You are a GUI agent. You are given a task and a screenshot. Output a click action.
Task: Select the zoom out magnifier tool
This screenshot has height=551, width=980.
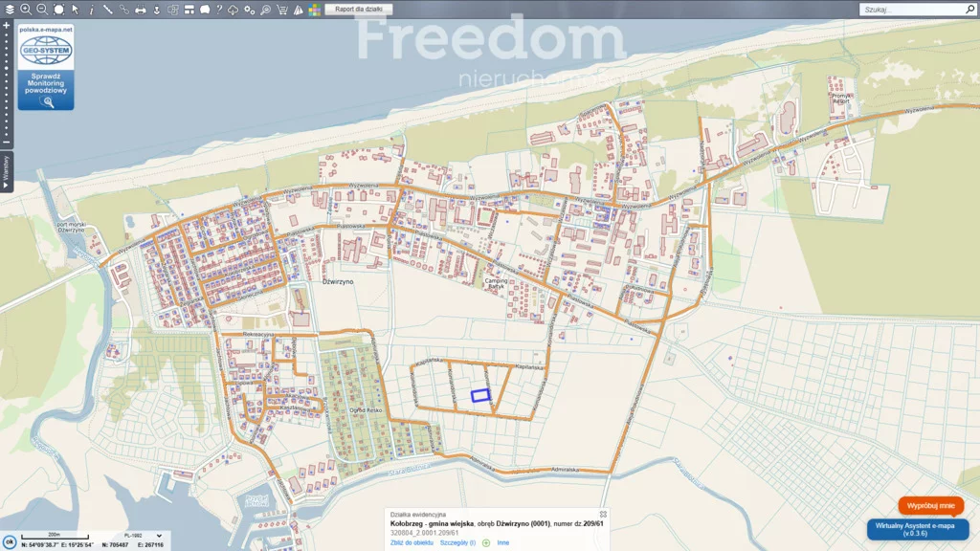point(42,9)
